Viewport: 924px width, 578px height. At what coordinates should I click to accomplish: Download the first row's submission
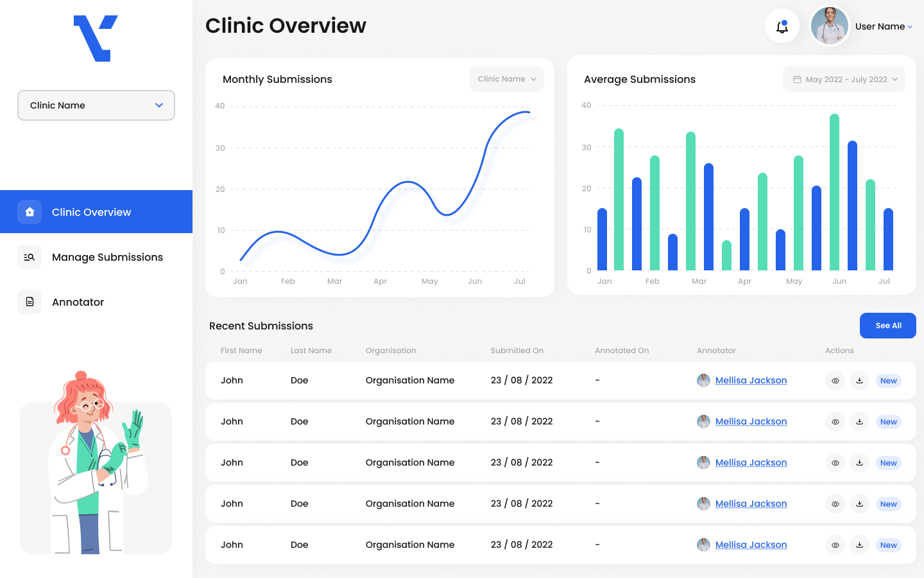859,381
